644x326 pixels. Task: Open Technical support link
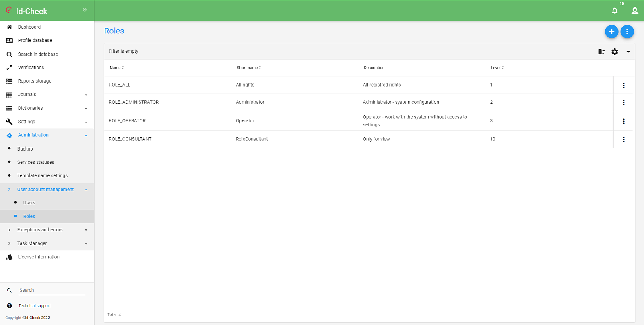34,306
